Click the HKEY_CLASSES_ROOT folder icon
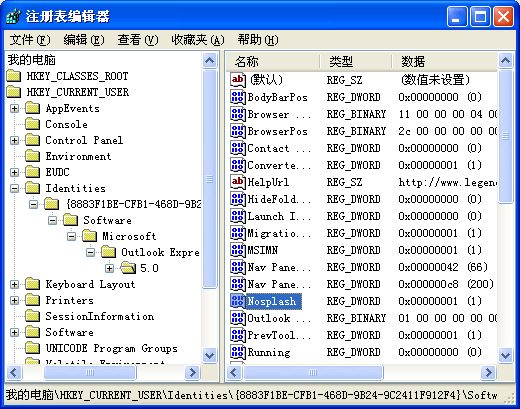 (14, 76)
